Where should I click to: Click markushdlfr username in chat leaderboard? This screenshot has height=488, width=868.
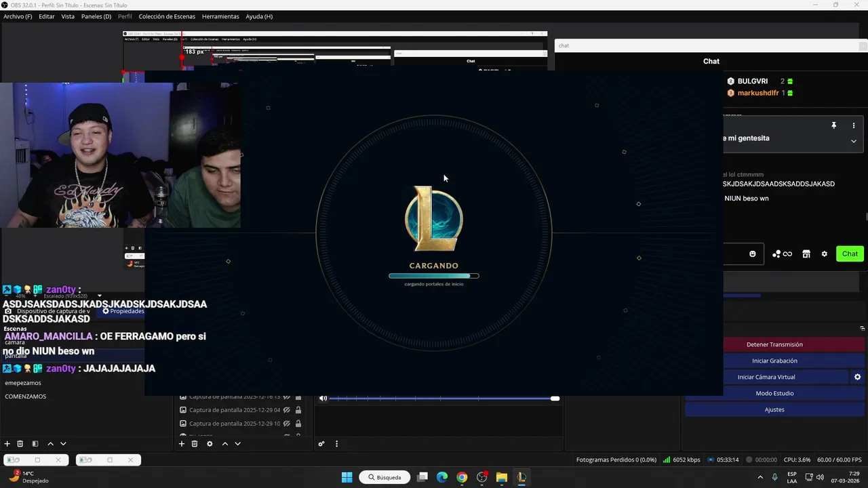[758, 93]
